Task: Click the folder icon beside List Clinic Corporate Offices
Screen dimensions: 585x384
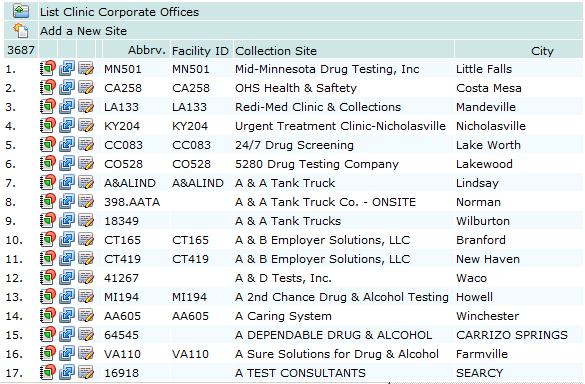Action: [21, 11]
